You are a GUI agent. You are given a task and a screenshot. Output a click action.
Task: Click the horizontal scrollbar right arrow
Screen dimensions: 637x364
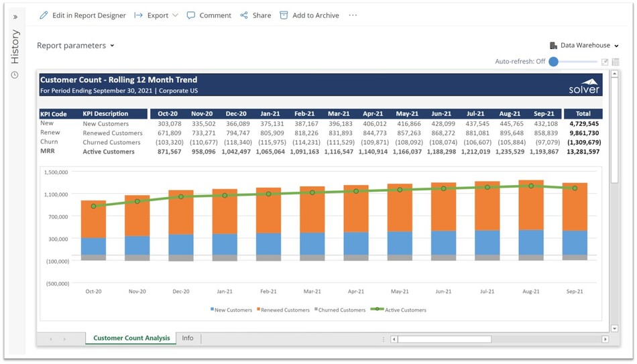point(605,339)
